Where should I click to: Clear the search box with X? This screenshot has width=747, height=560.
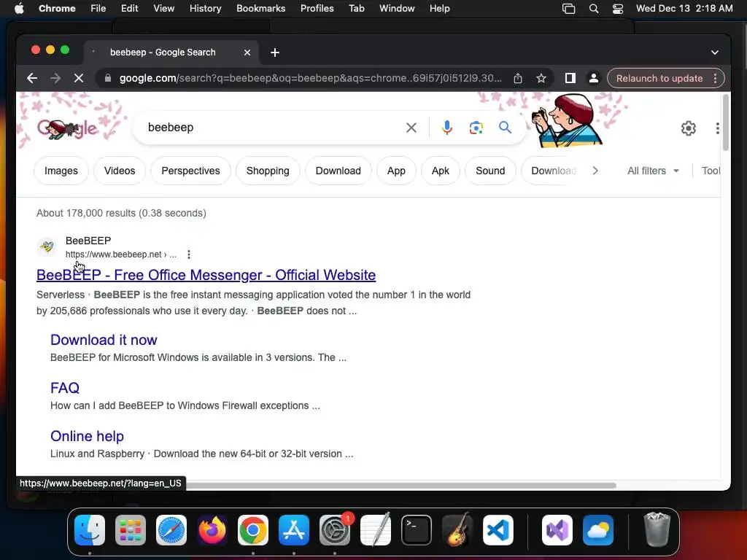click(411, 128)
